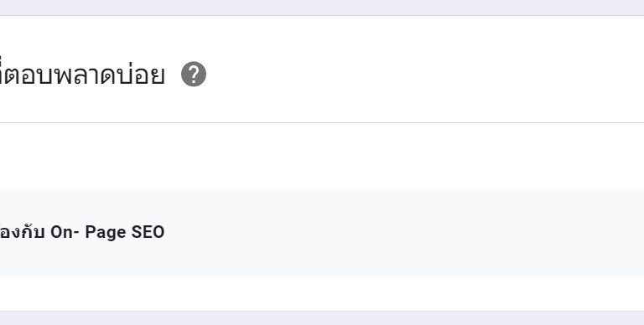
Task: Click the divider line under the heading
Action: [x=322, y=122]
